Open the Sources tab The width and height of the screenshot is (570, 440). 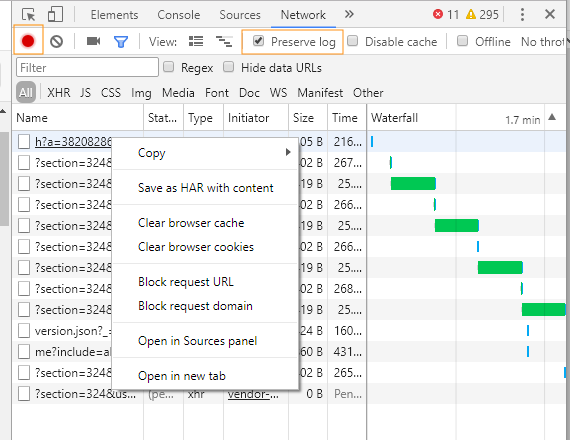coord(240,15)
